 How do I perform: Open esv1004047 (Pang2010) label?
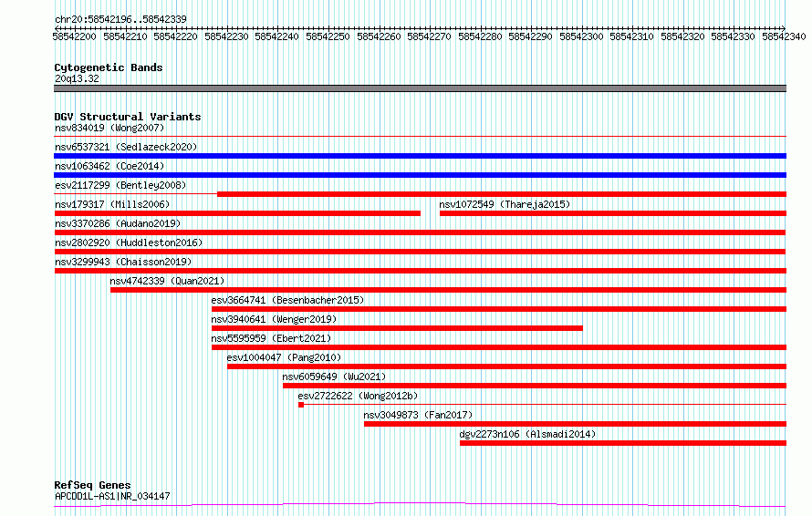(x=284, y=357)
